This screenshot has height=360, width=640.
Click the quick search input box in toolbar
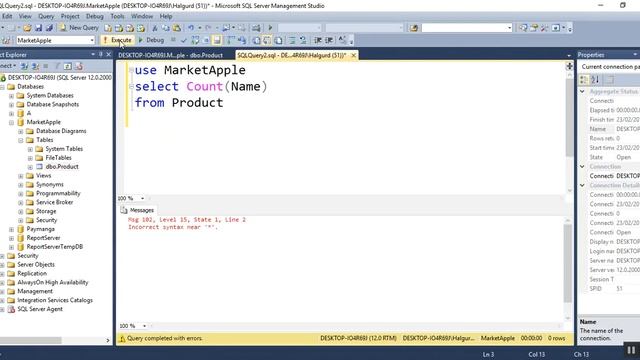[x=467, y=28]
